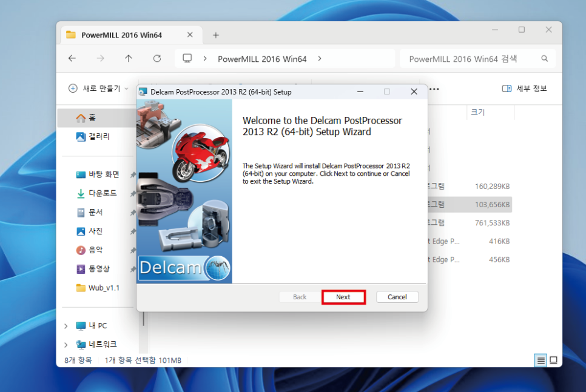Unpin 사진 using its pin icon
This screenshot has width=586, height=392.
pyautogui.click(x=133, y=231)
